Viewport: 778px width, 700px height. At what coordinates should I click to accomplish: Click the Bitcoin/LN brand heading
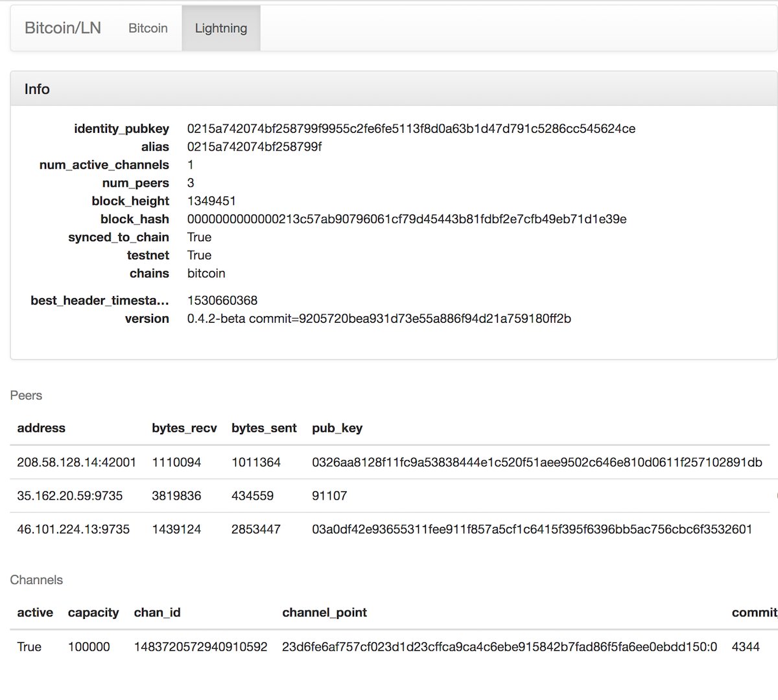(x=62, y=28)
